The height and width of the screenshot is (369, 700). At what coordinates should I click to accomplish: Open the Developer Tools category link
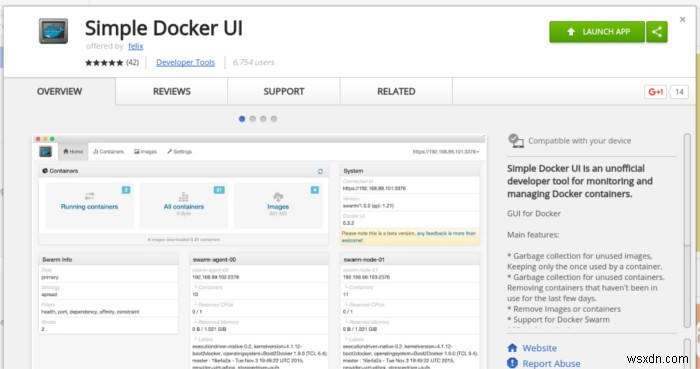[185, 62]
